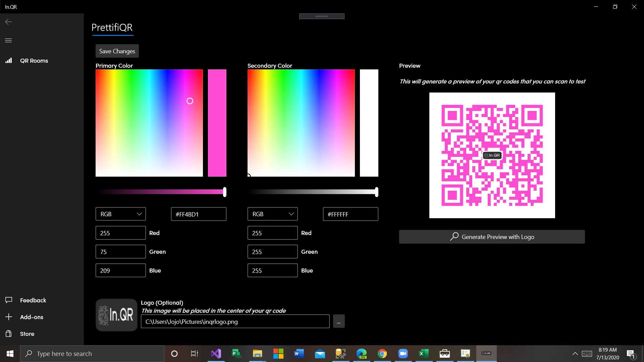Viewport: 644px width, 362px height.
Task: Open Zoom from the taskbar
Action: (403, 354)
